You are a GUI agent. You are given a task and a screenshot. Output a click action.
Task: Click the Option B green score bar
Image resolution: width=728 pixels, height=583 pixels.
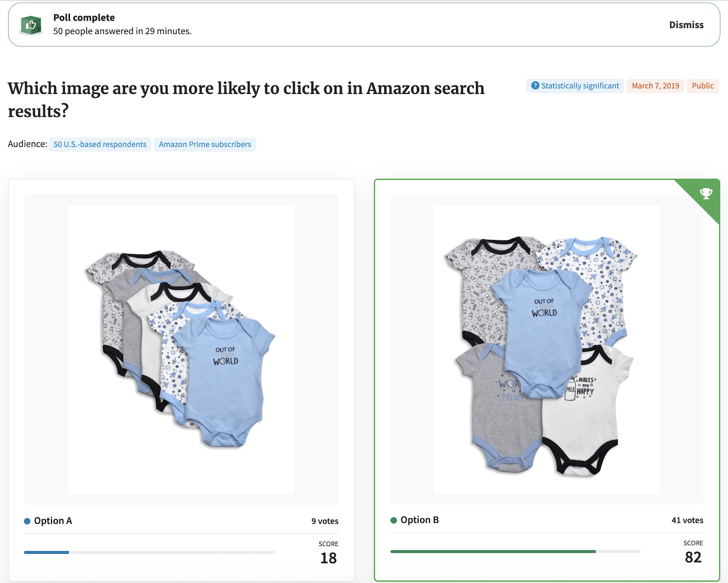click(x=493, y=551)
